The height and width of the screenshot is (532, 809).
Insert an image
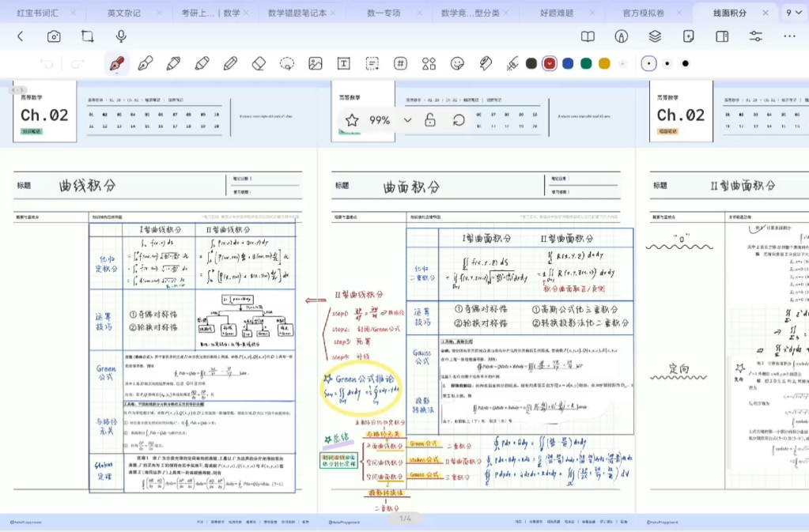click(x=316, y=63)
